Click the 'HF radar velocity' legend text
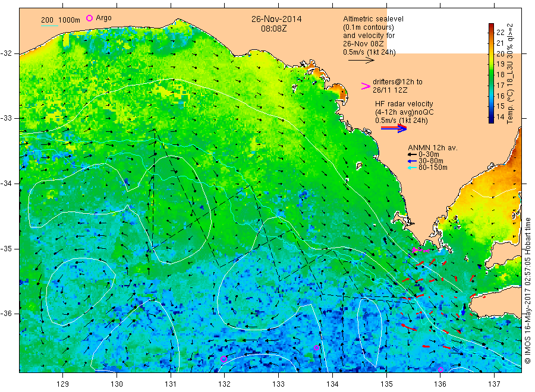This screenshot has width=535, height=392. (404, 104)
